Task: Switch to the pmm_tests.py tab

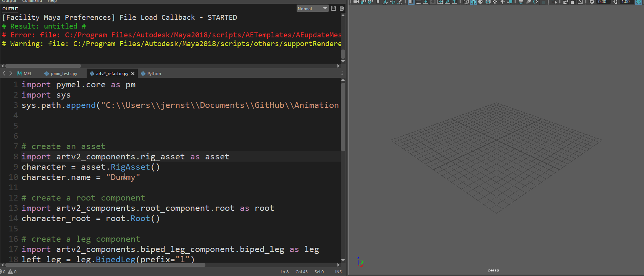Action: (61, 74)
